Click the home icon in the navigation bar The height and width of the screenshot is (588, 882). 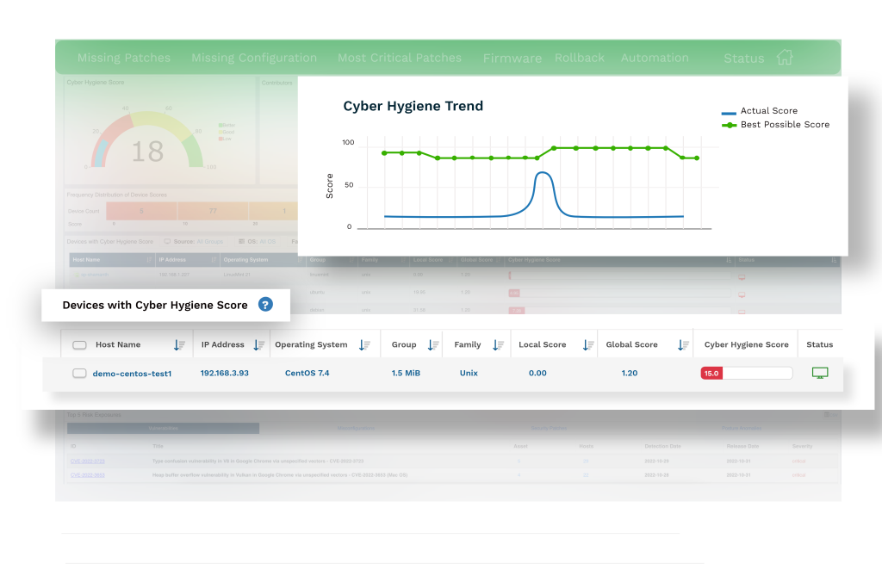click(785, 57)
